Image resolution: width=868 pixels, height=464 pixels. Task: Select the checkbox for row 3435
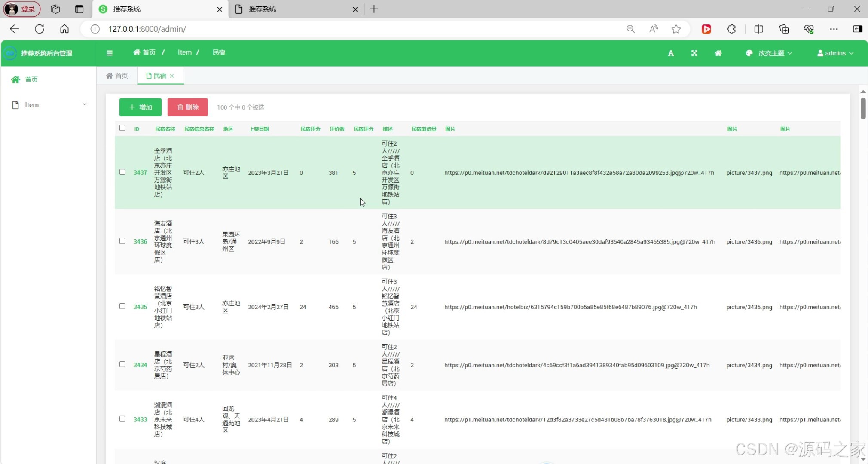[x=122, y=306]
